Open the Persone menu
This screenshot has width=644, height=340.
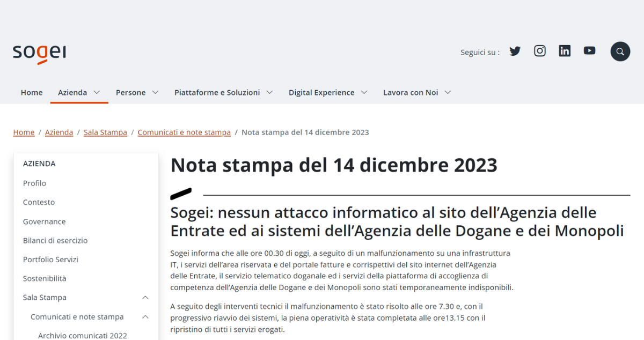pyautogui.click(x=131, y=92)
